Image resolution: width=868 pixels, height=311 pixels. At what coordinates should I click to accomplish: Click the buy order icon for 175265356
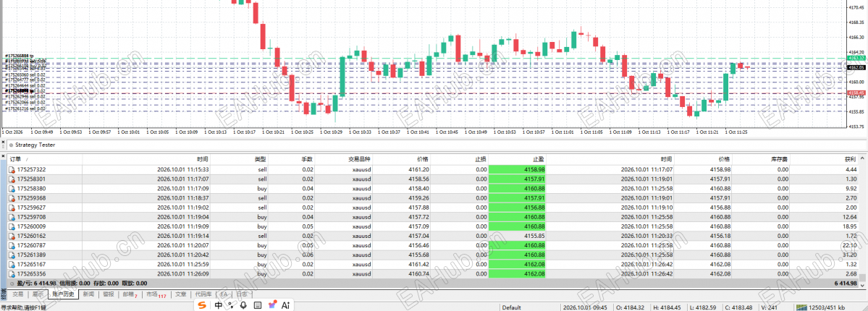[12, 273]
